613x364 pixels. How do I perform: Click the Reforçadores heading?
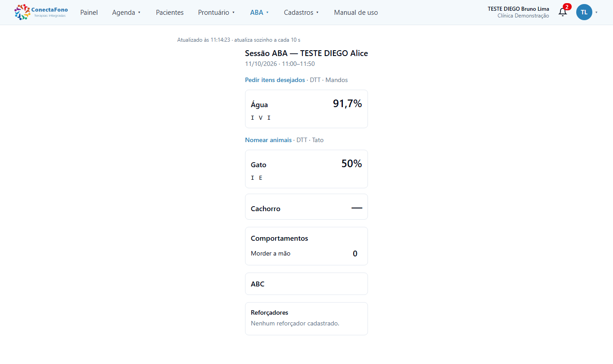269,312
